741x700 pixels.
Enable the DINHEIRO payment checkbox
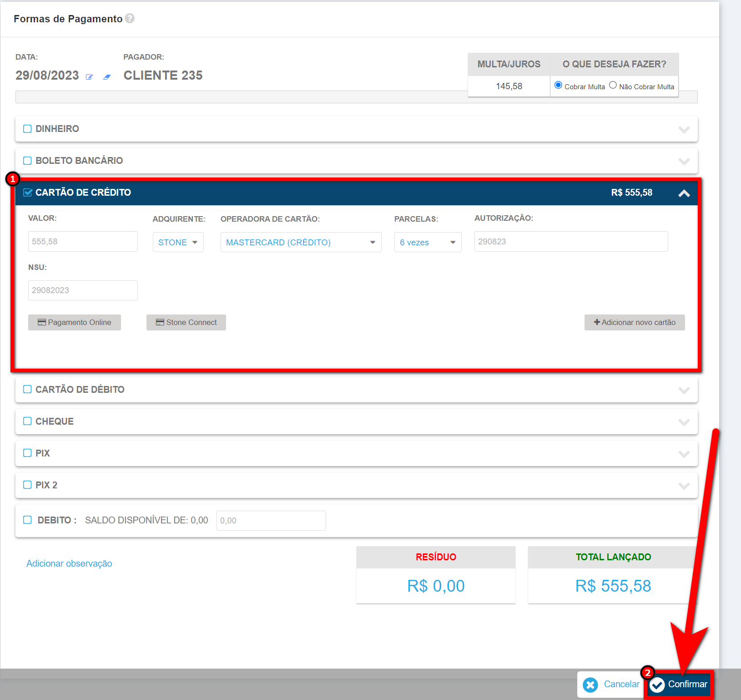[28, 129]
